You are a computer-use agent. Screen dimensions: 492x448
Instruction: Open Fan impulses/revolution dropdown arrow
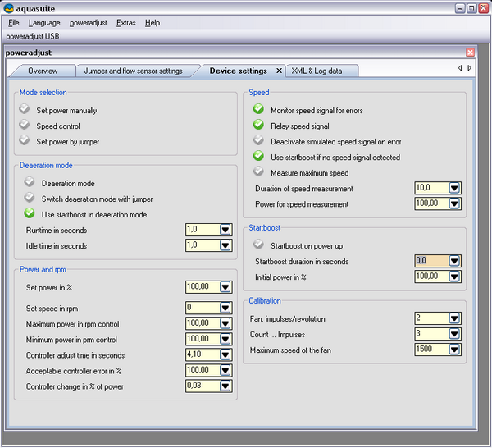coord(454,318)
